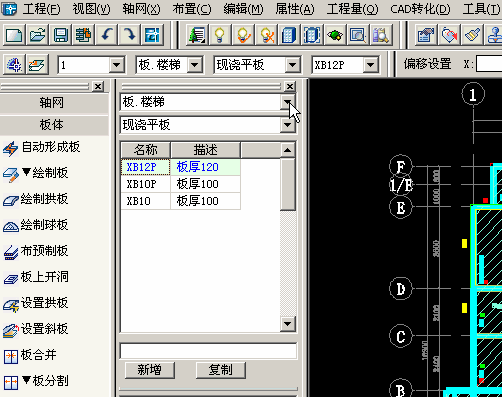
Task: Click the list scrollbar down arrow
Action: 287,324
